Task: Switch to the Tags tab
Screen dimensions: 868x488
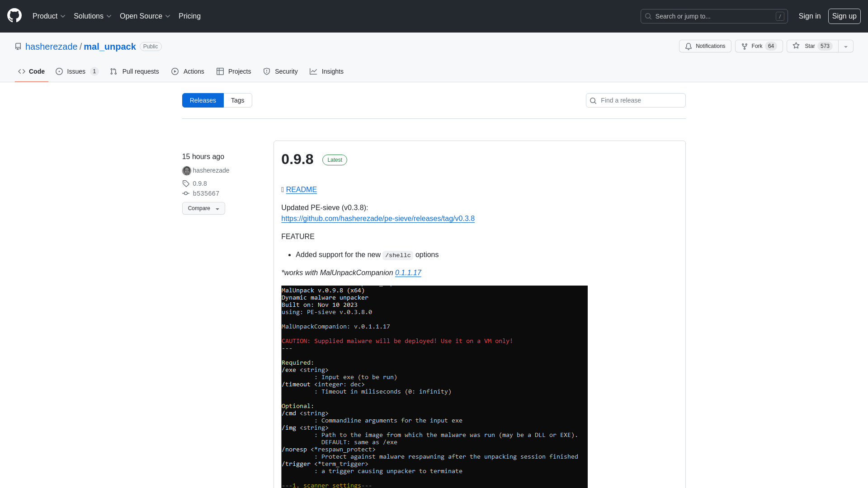Action: point(237,100)
